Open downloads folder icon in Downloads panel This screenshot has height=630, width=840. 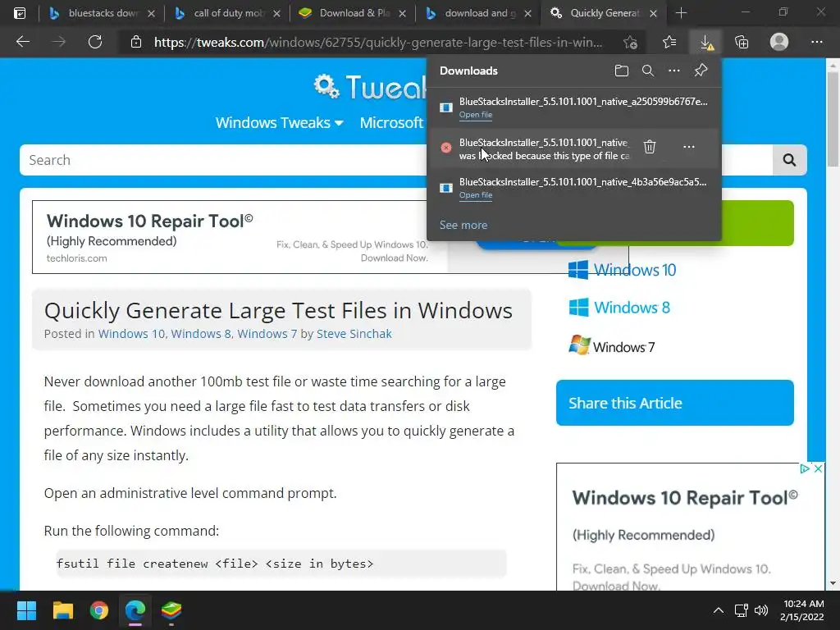(x=622, y=71)
